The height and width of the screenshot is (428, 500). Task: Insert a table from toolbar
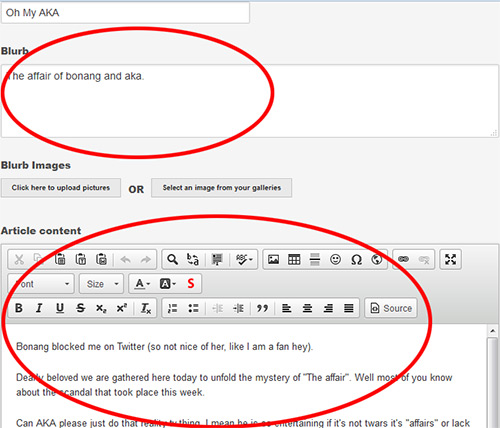pos(294,259)
